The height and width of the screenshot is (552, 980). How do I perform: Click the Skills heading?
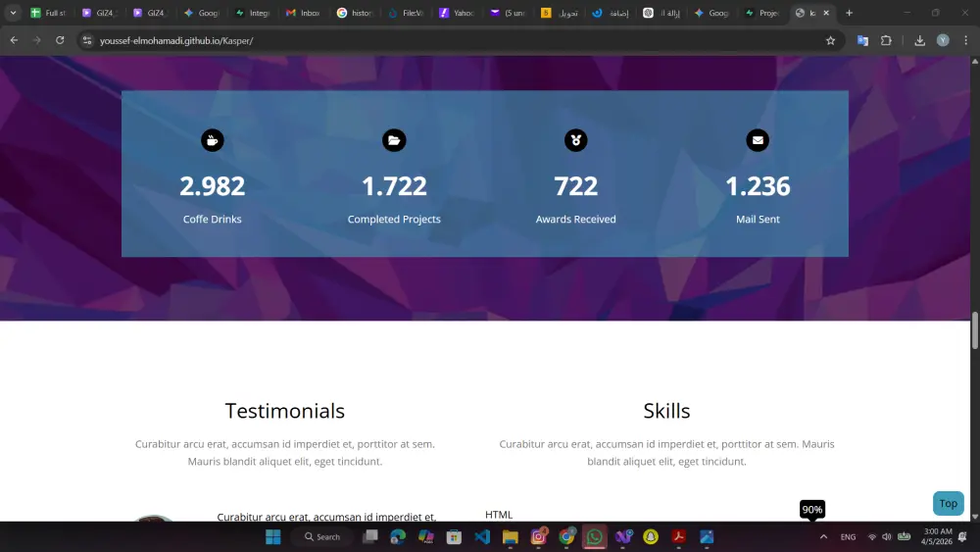[666, 411]
